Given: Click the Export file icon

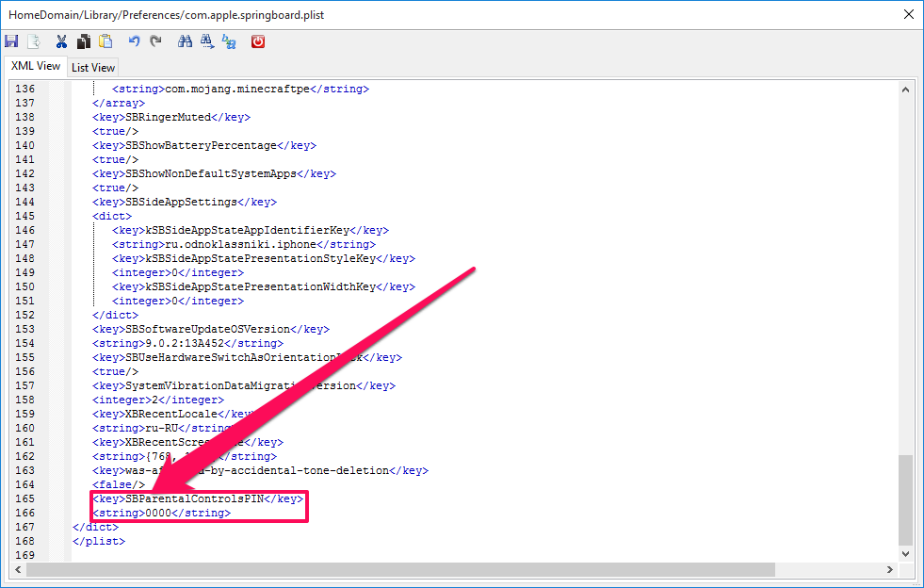Looking at the screenshot, I should click(34, 41).
